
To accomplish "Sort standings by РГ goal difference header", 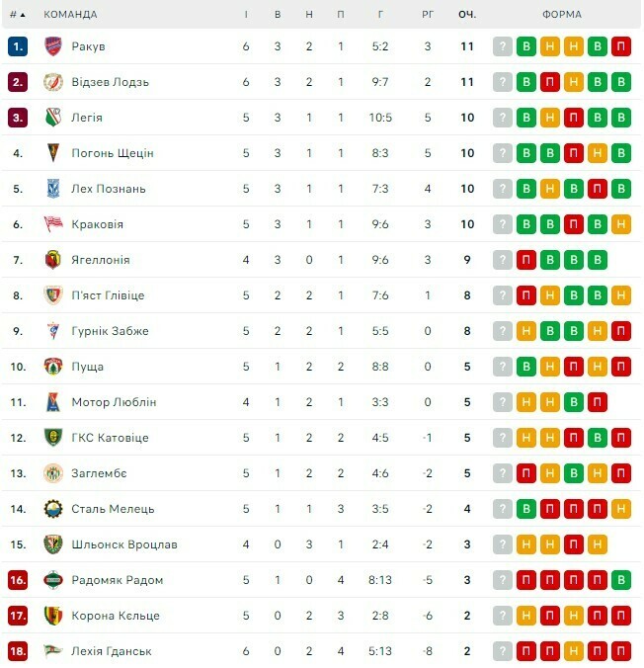I will [x=428, y=15].
